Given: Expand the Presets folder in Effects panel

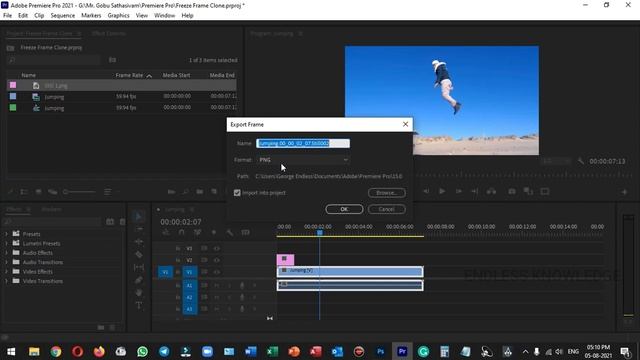Looking at the screenshot, I should (6, 234).
